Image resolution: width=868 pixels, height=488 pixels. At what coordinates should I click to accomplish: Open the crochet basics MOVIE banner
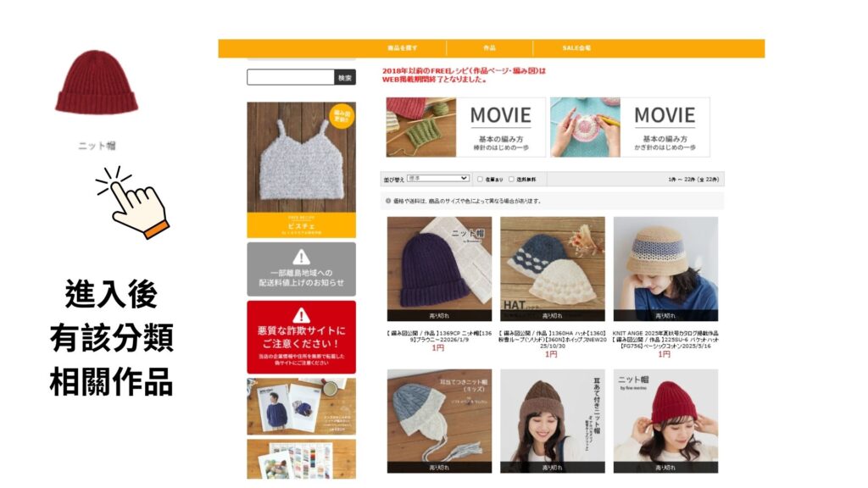(629, 127)
